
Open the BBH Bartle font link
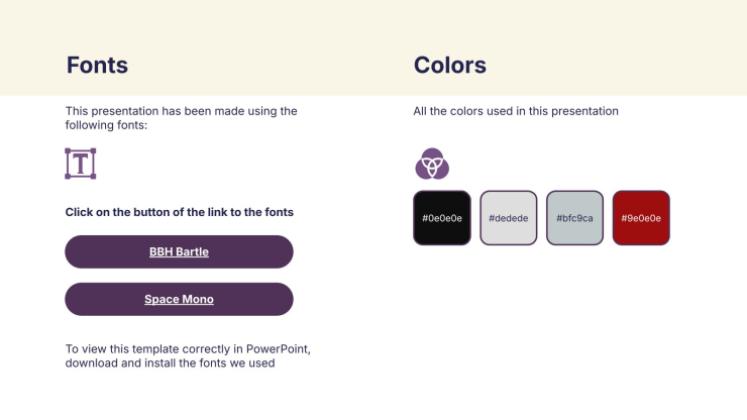179,252
